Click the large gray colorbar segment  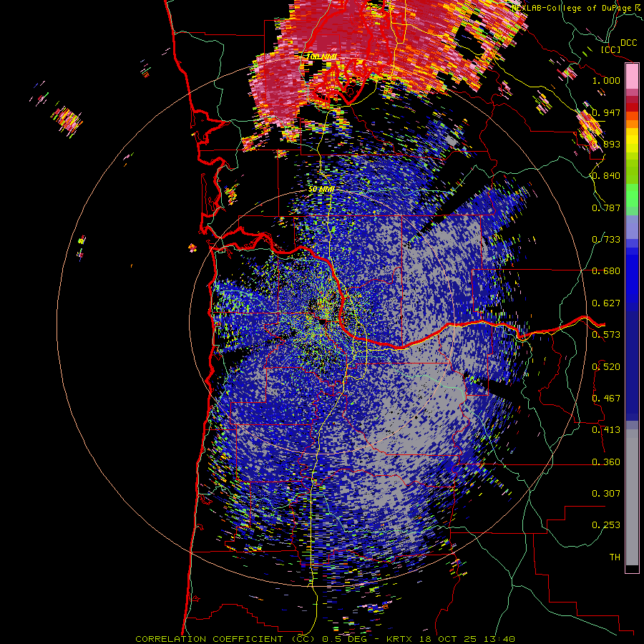pos(632,497)
